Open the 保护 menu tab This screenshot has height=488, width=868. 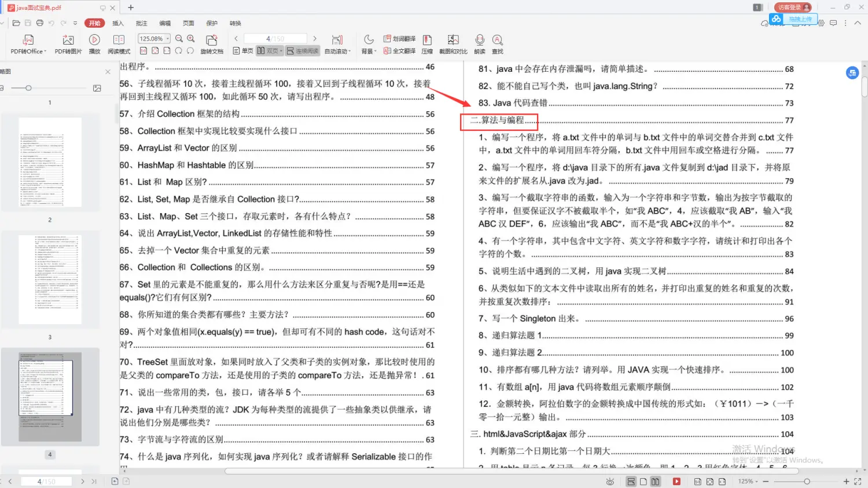211,23
